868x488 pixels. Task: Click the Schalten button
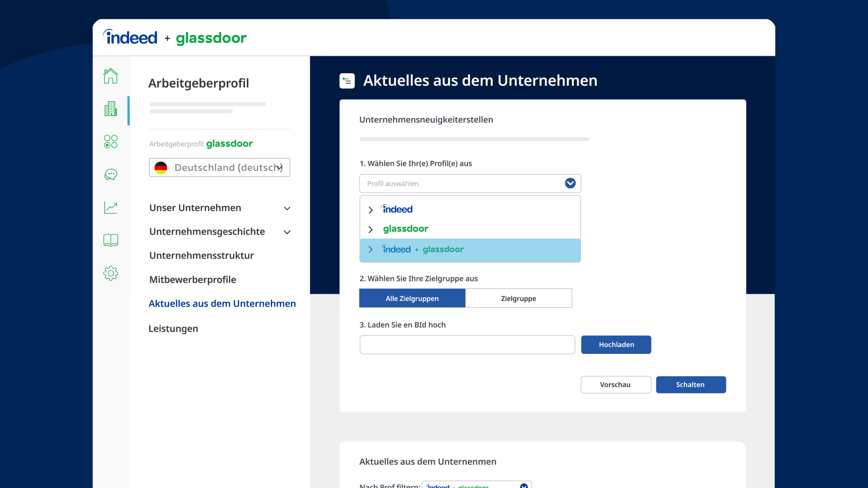[691, 385]
